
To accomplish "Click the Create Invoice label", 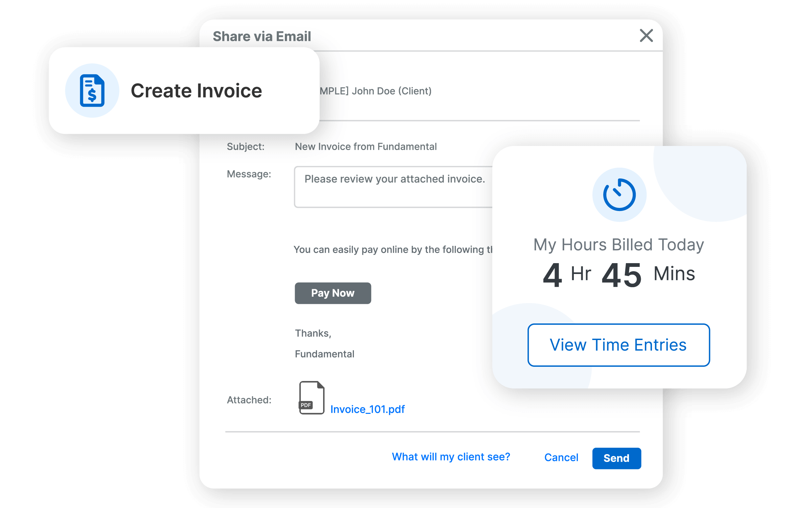I will (196, 91).
